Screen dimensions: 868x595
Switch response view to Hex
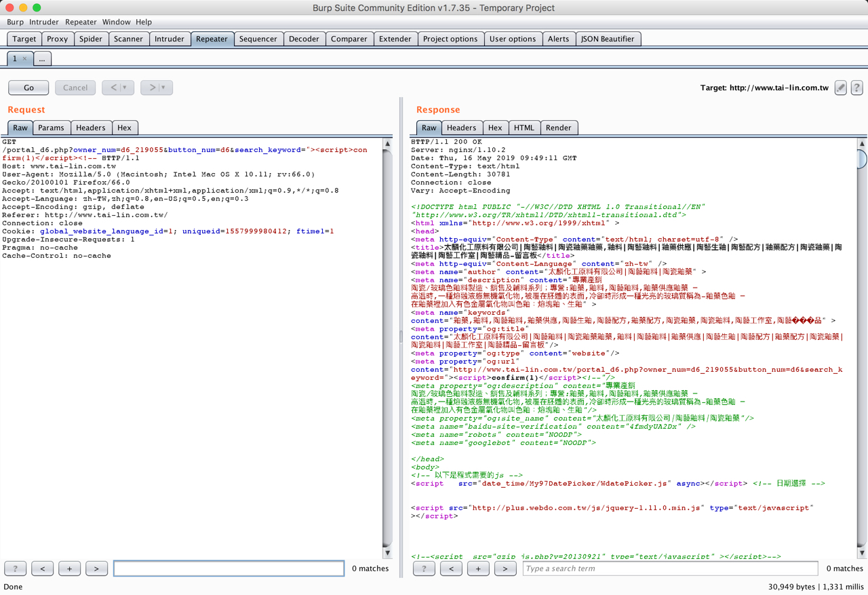click(x=495, y=128)
